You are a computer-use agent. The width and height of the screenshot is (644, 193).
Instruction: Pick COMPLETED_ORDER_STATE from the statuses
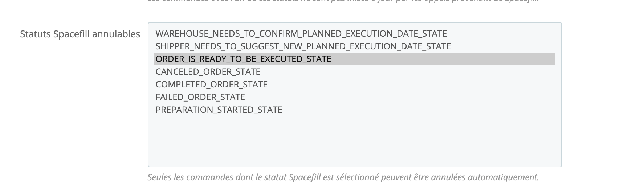(211, 85)
